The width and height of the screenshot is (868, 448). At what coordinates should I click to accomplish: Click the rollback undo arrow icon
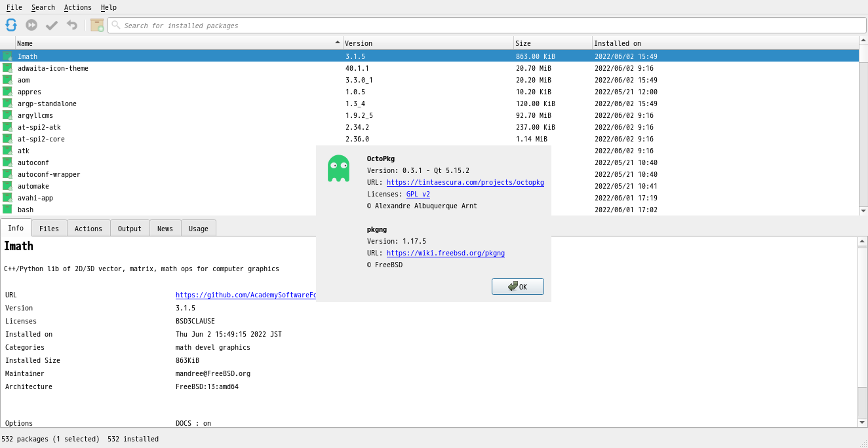(x=72, y=25)
